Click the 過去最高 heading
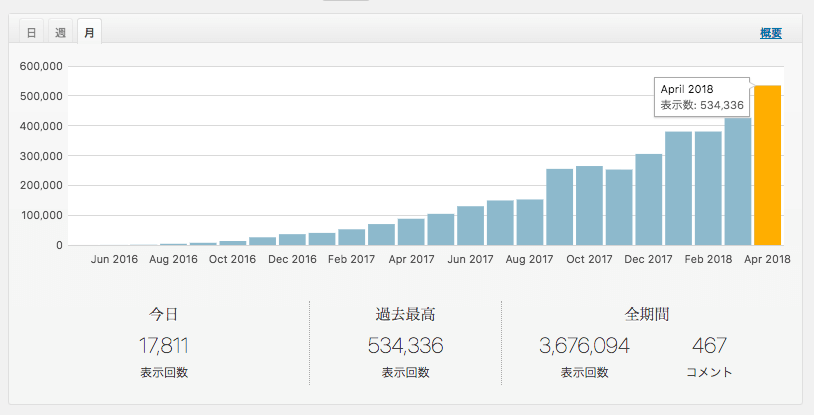 click(405, 314)
